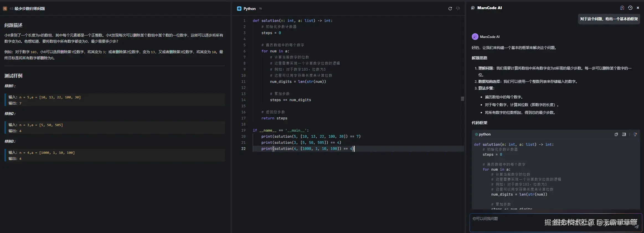Click line number 12 in the gutter
Screen dimensions: 644x233
[x=243, y=88]
